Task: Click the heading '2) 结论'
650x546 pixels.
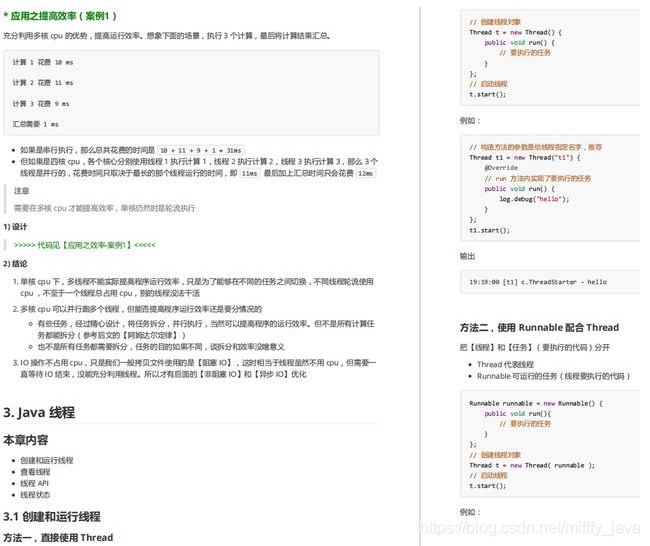Action: 15,264
